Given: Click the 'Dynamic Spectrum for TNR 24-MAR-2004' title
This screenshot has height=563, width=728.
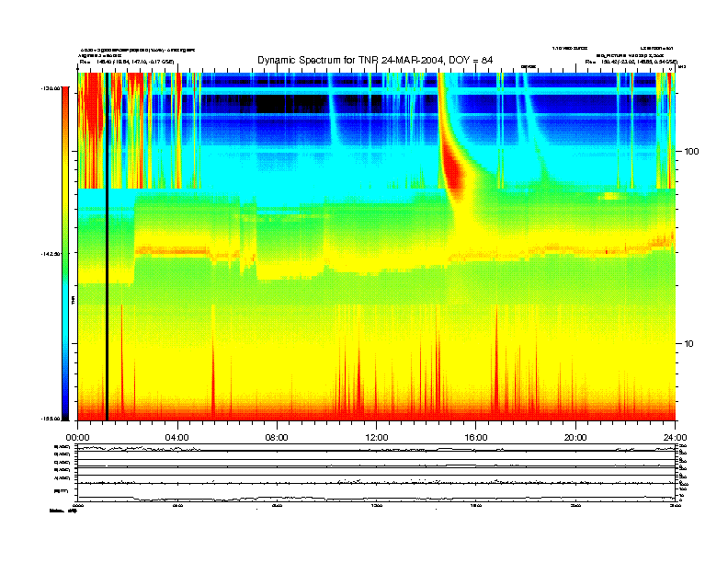Looking at the screenshot, I should coord(375,60).
